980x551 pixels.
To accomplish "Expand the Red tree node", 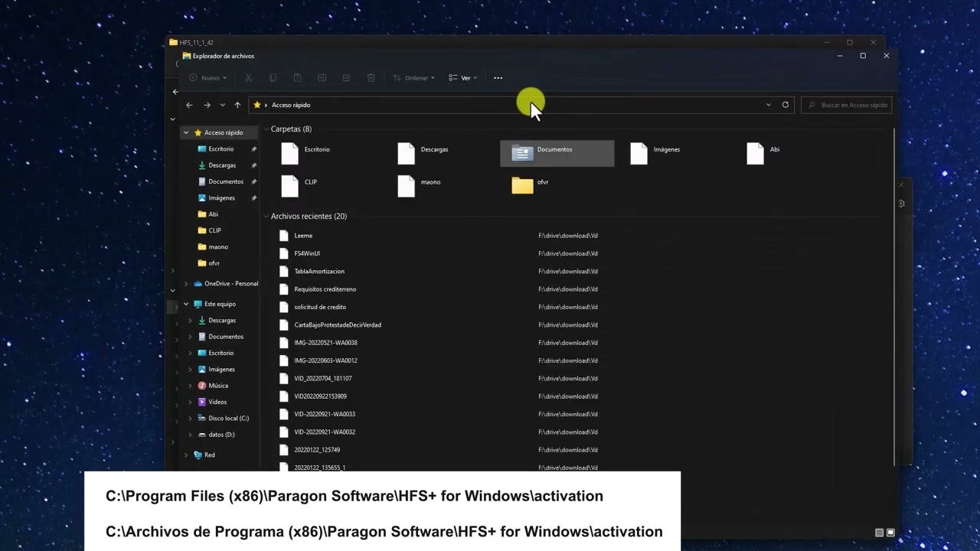I will (x=185, y=455).
